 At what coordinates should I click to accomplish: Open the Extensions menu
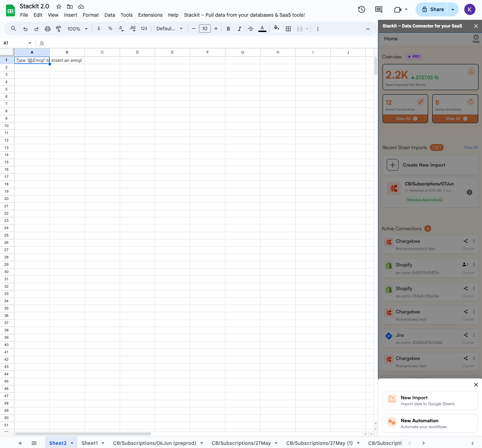pos(150,15)
